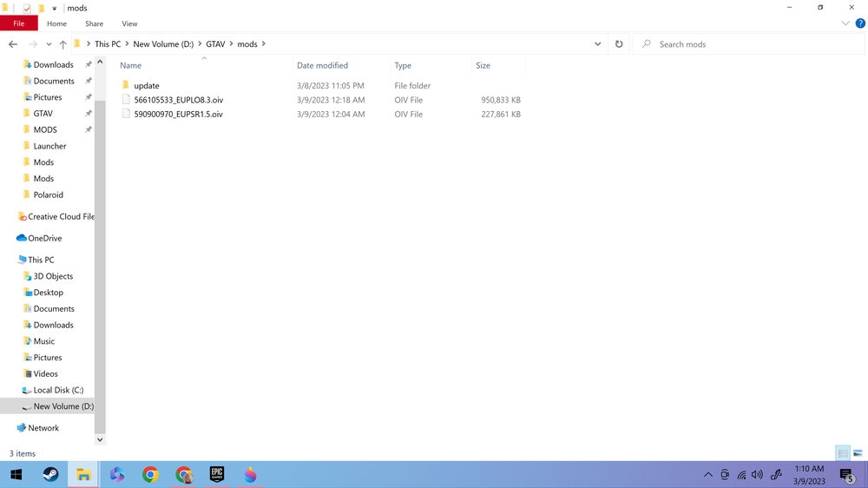Screen dimensions: 868x488
Task: Open pinned Documents in Quick access
Action: coord(54,81)
